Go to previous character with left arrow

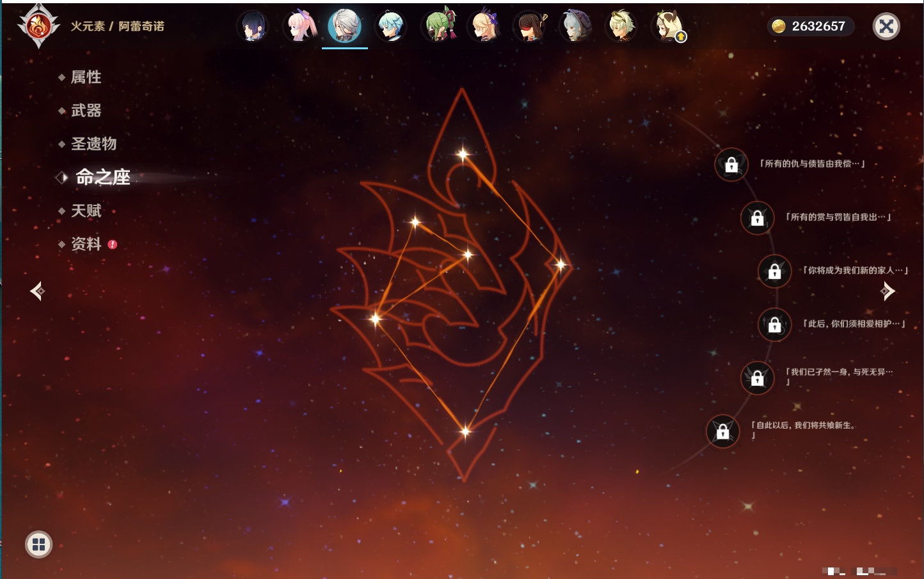38,291
